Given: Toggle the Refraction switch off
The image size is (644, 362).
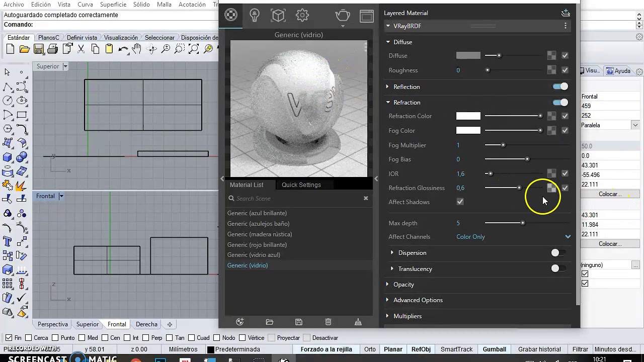Looking at the screenshot, I should (560, 103).
